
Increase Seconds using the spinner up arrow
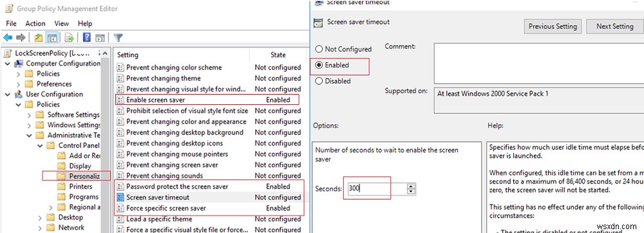click(410, 186)
